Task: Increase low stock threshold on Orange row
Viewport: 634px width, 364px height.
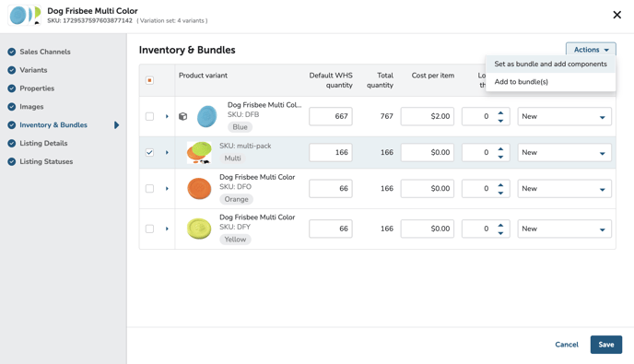Action: click(500, 185)
